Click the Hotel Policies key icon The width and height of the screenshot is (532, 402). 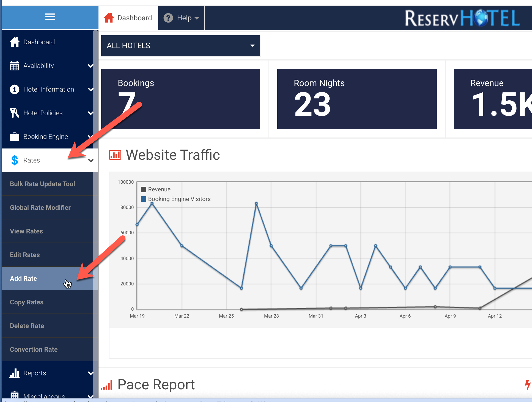click(14, 113)
